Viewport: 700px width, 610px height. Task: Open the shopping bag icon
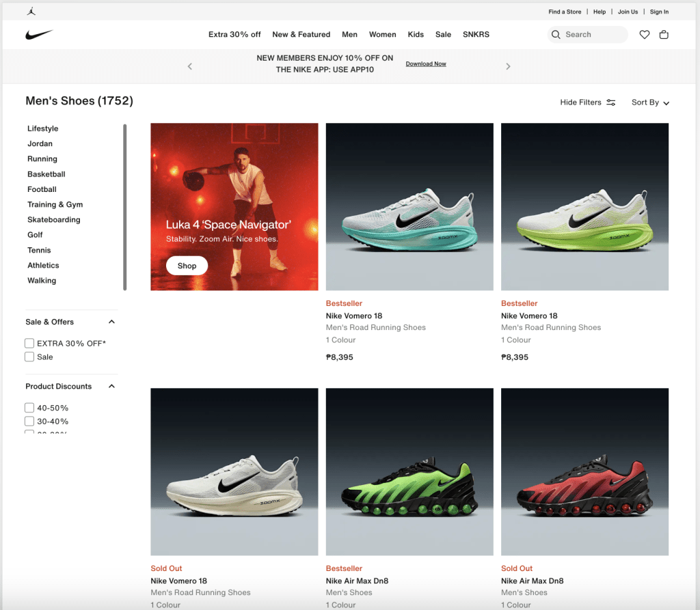(x=664, y=34)
